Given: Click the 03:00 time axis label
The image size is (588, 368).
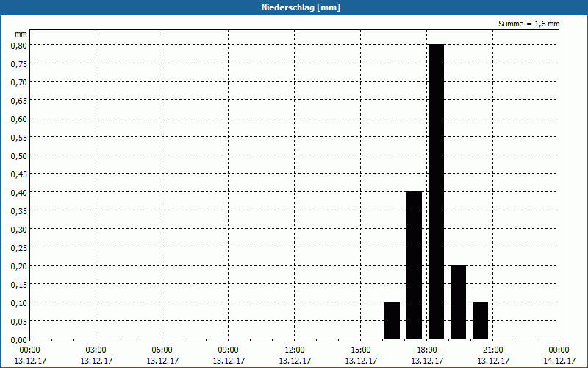Looking at the screenshot, I should coord(96,350).
